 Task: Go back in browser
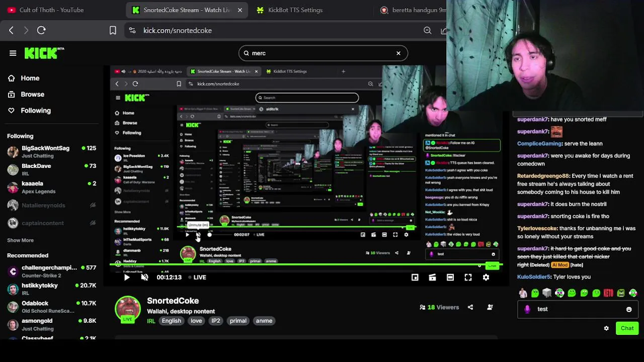(x=11, y=30)
